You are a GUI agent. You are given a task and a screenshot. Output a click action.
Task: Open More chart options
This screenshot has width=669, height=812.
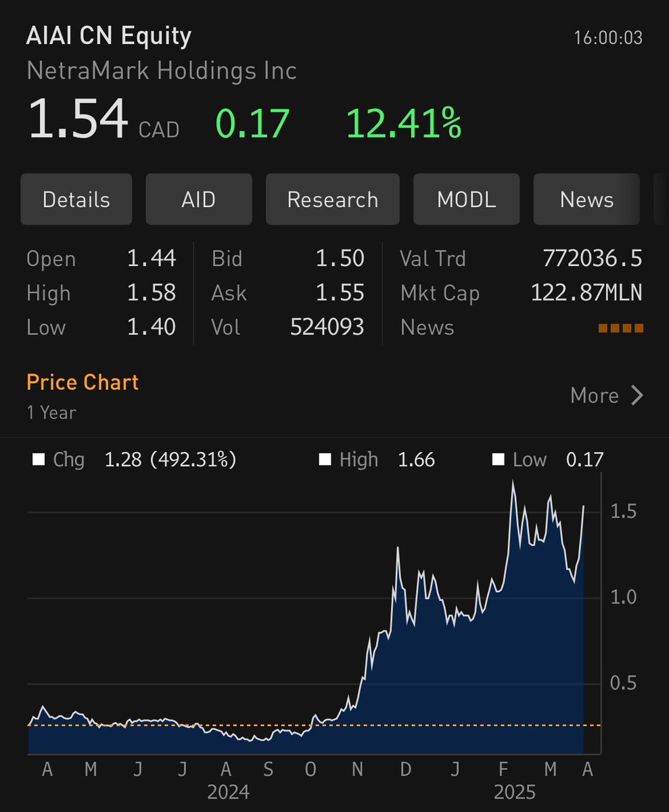click(607, 395)
